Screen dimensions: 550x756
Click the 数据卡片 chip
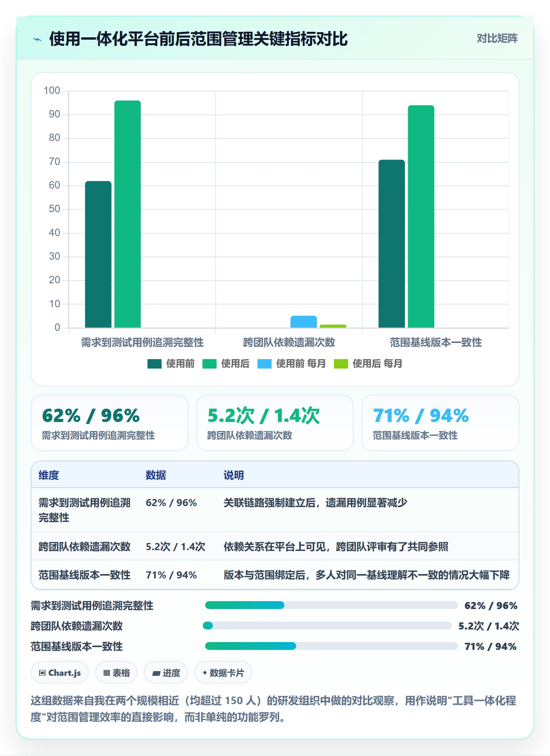pyautogui.click(x=223, y=673)
